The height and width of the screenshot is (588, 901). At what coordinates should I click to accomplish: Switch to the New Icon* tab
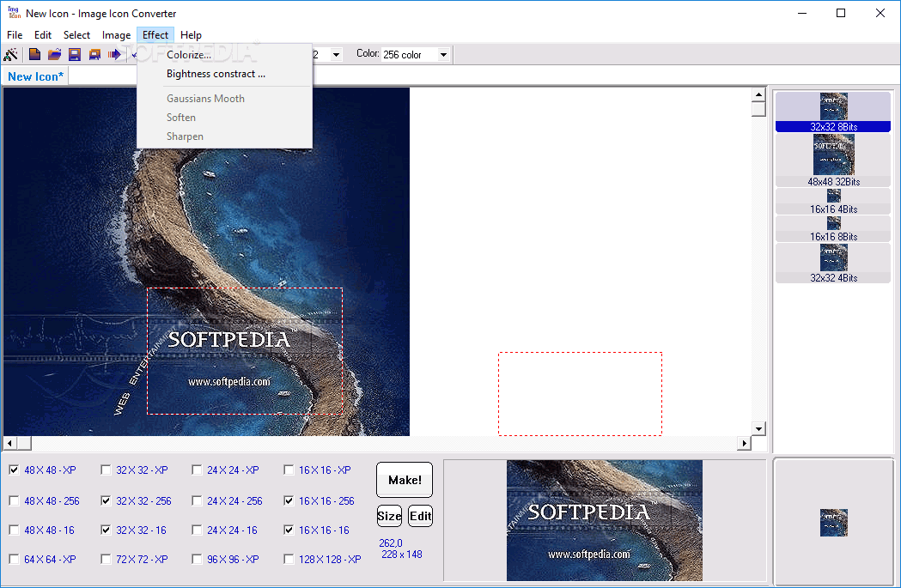(x=35, y=76)
